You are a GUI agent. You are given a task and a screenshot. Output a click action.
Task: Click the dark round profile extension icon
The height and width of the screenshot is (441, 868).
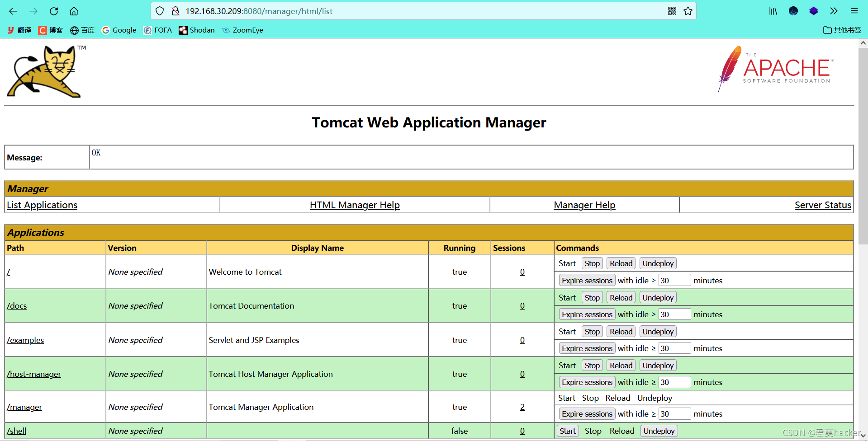(793, 11)
